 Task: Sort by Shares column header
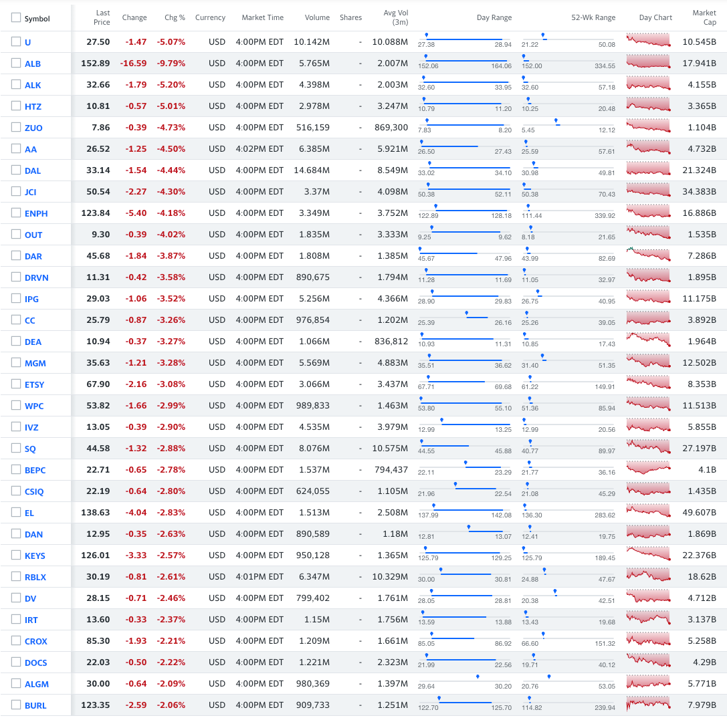click(x=350, y=17)
